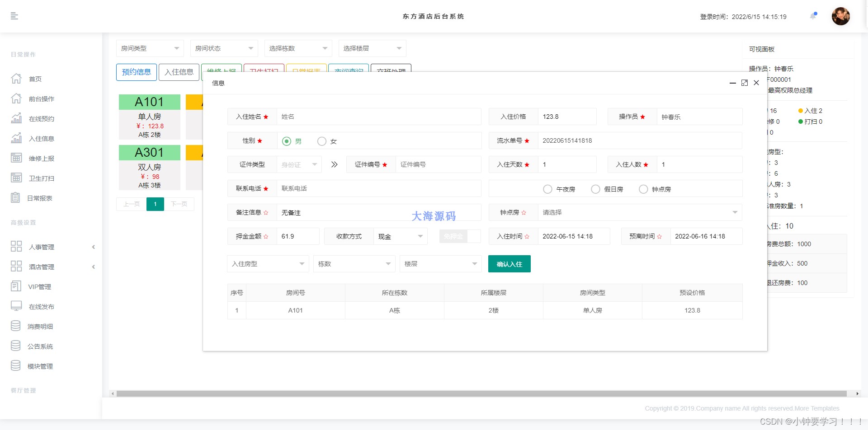
Task: Click the 模块管理 database icon
Action: click(x=16, y=366)
